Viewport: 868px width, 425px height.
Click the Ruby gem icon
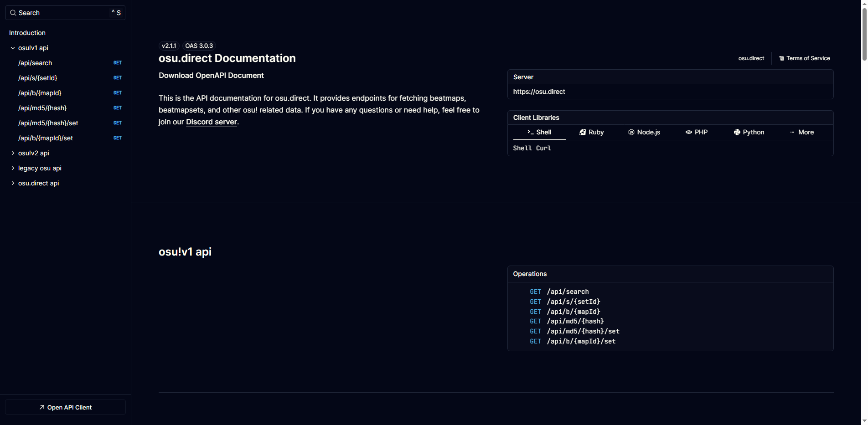pos(583,132)
